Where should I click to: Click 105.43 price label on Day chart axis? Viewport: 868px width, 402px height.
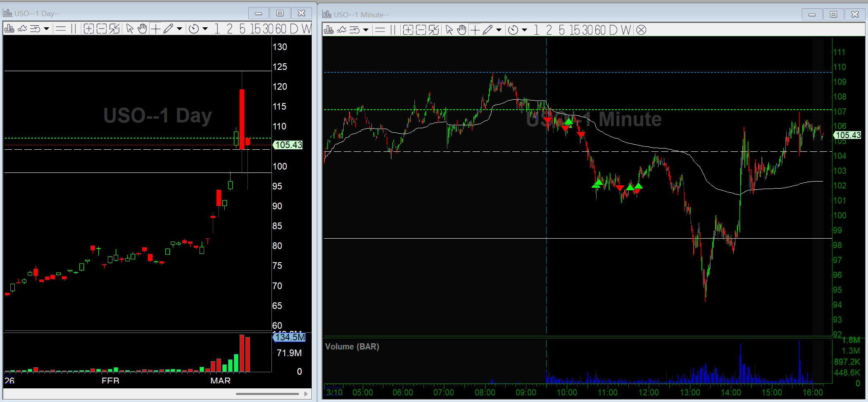tap(288, 145)
